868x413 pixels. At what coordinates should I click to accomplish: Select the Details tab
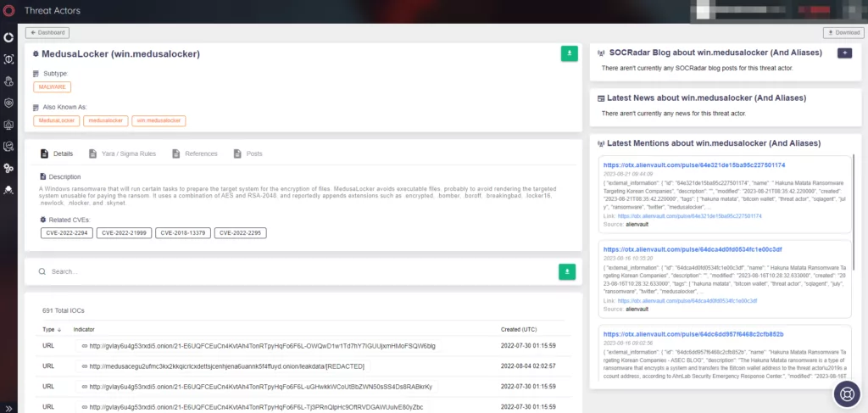[57, 153]
